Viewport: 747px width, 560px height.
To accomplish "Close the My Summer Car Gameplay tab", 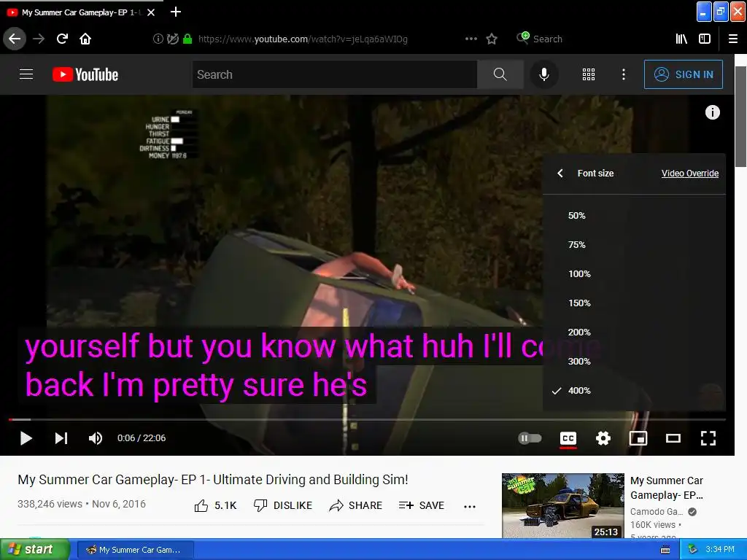I will point(151,12).
